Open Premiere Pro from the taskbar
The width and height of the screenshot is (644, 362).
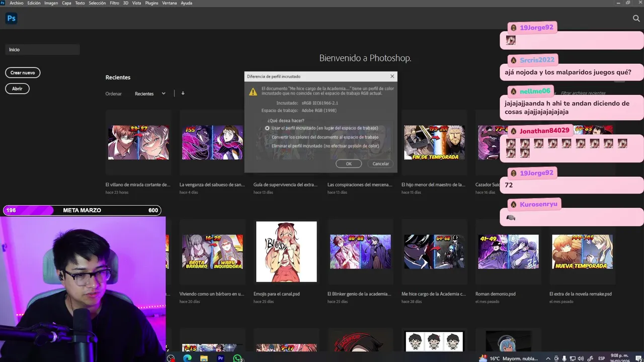[220, 358]
